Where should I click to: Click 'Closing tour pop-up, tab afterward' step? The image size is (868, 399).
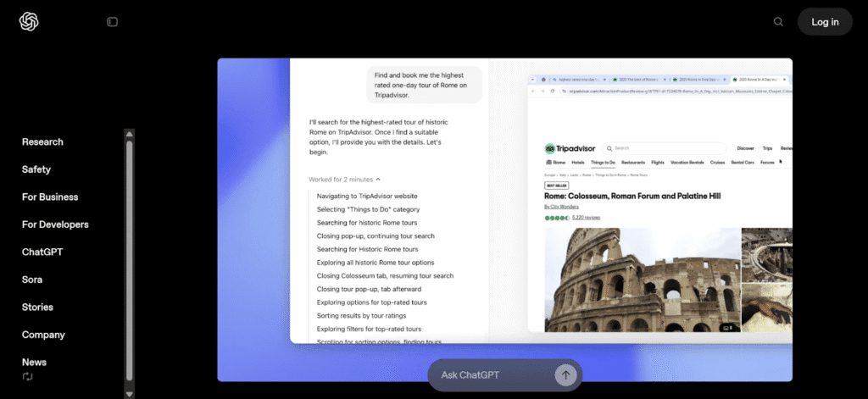(x=370, y=289)
